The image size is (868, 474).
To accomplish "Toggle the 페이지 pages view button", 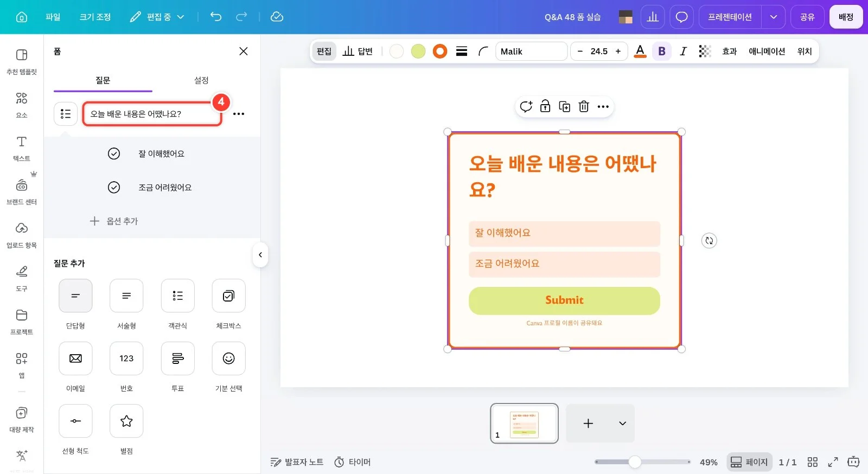I will (749, 462).
